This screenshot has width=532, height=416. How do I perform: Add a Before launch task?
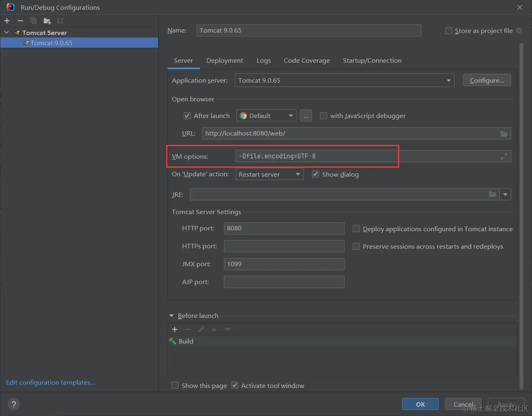[175, 329]
